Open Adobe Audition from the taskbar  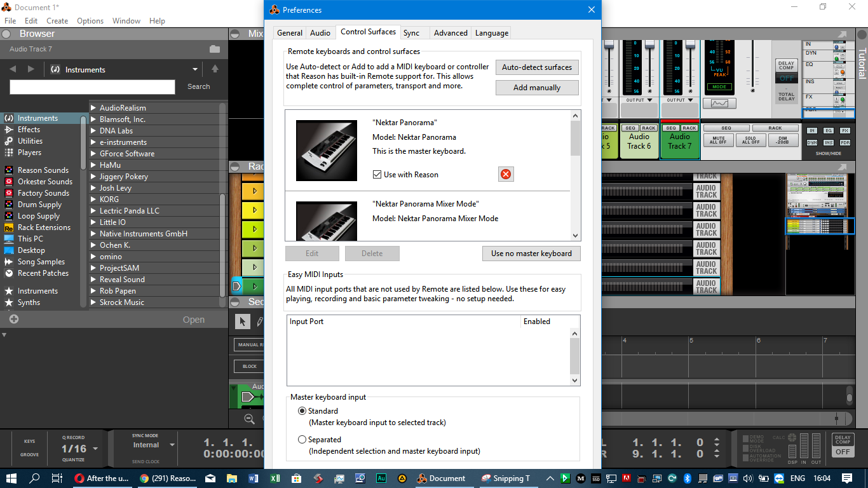point(381,478)
